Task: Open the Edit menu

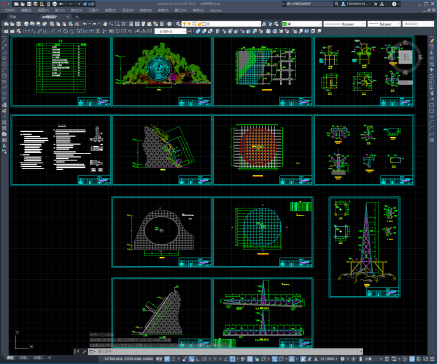Action: click(26, 10)
